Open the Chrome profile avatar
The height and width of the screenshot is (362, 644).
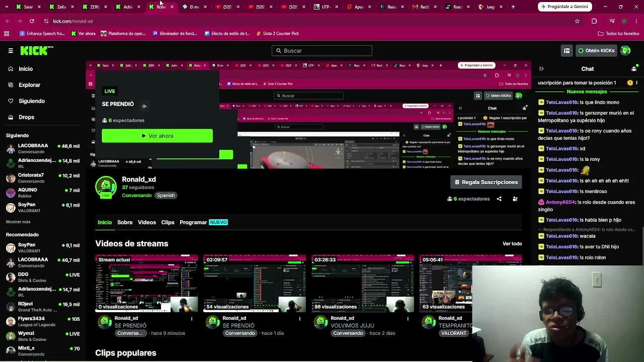624,21
